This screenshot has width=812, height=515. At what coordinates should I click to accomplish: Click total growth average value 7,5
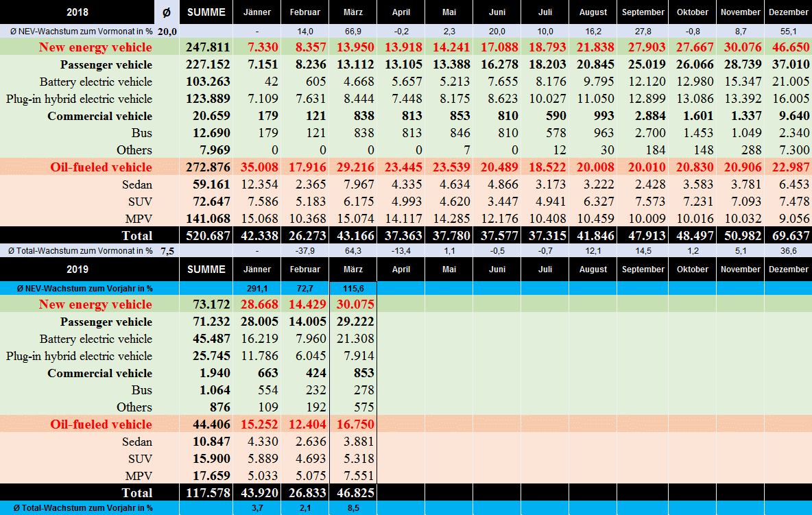(x=167, y=251)
